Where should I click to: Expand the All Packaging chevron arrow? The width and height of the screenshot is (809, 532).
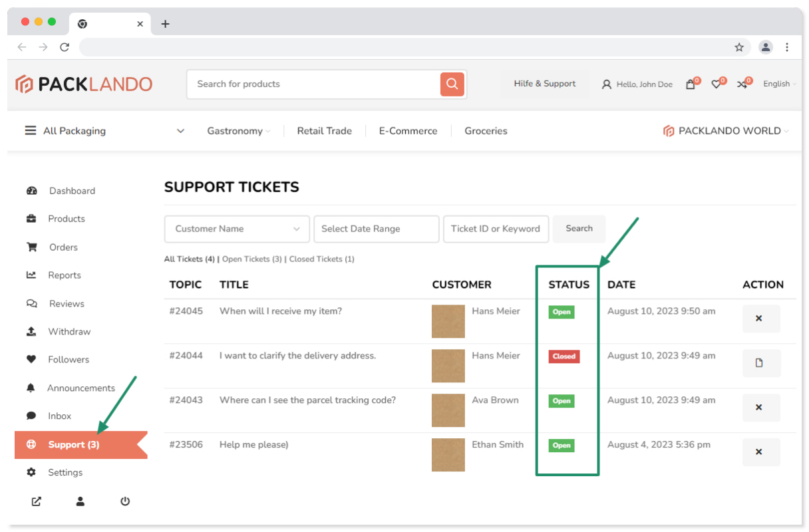click(x=180, y=131)
